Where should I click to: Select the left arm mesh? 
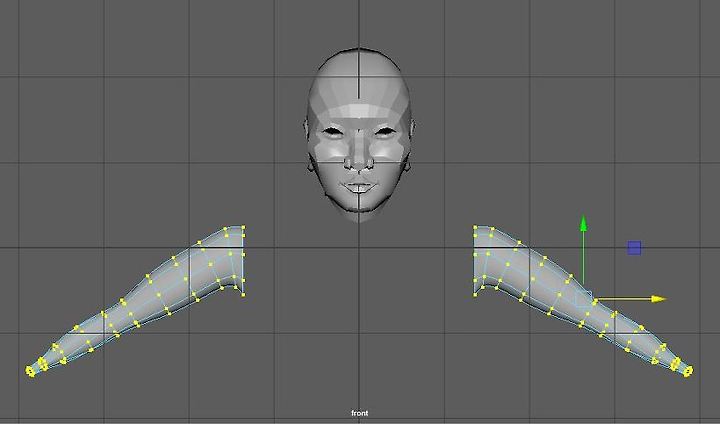point(136,301)
